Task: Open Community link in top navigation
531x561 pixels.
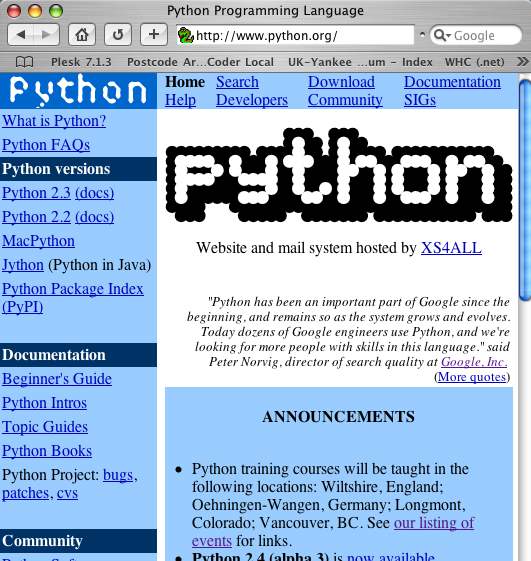Action: click(x=345, y=100)
